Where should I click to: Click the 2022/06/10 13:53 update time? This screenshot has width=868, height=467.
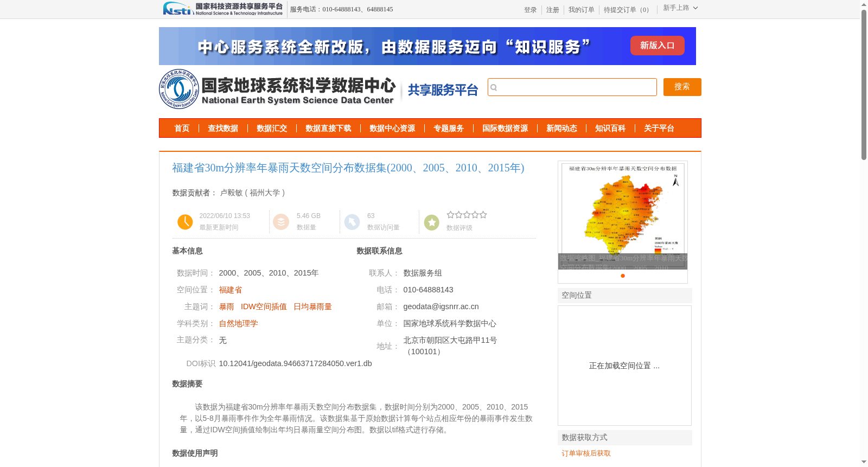click(225, 216)
